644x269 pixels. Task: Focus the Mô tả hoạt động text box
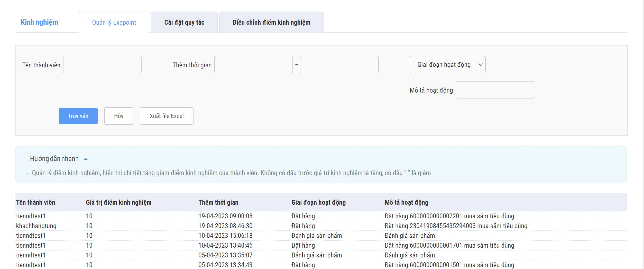click(494, 90)
